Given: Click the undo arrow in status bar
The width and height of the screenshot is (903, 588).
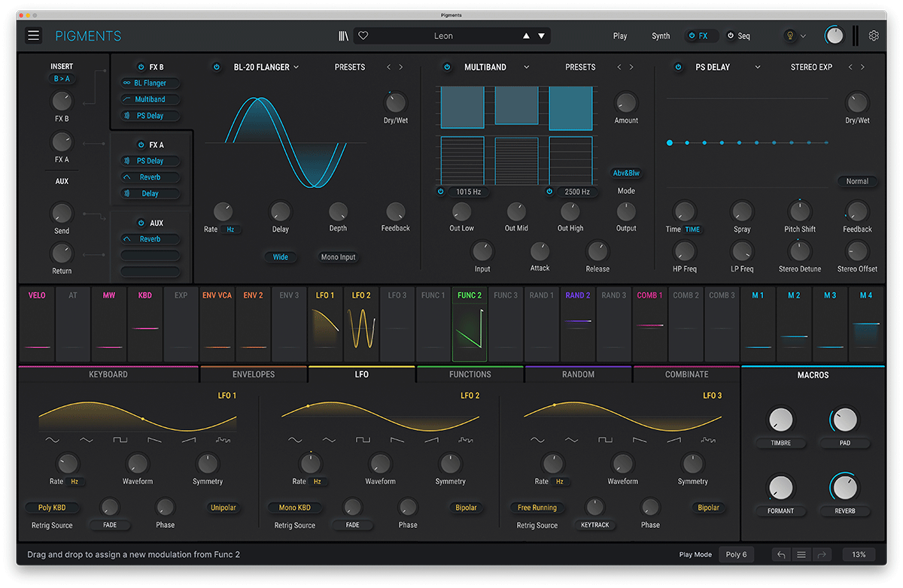Looking at the screenshot, I should pyautogui.click(x=781, y=554).
